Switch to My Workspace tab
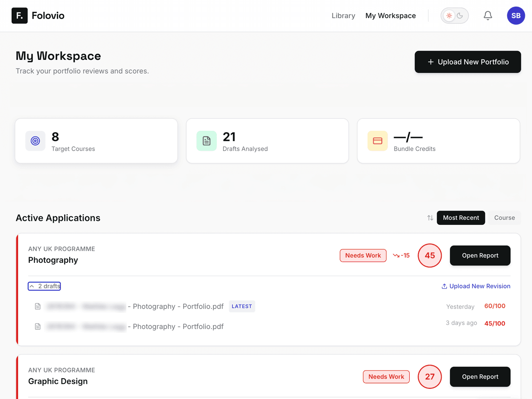 point(391,16)
